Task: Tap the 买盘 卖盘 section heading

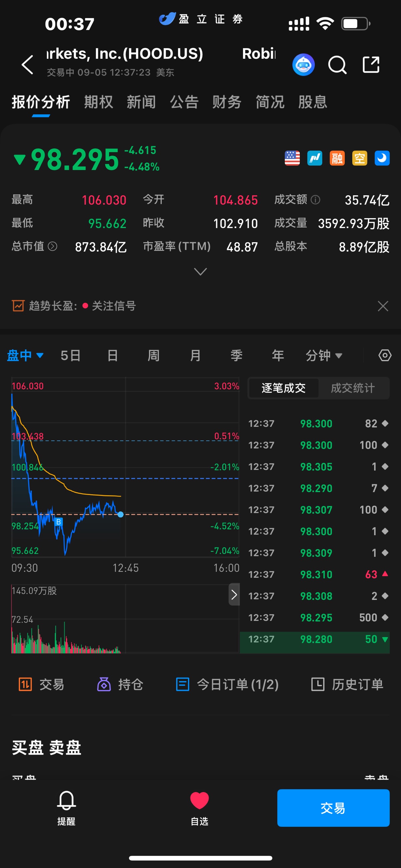Action: tap(46, 747)
